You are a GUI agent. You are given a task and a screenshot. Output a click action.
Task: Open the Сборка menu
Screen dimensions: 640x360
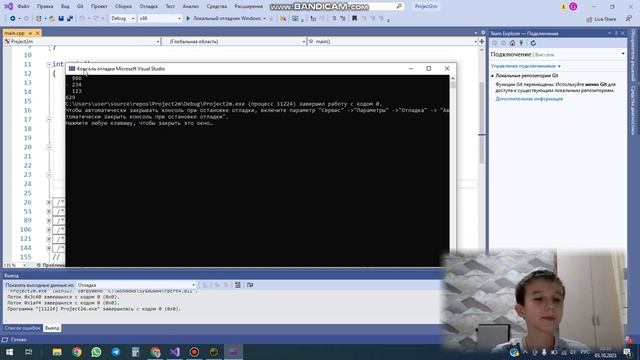click(123, 7)
